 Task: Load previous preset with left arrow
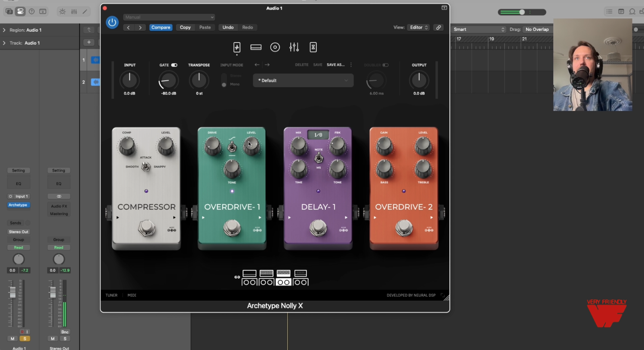click(x=257, y=65)
